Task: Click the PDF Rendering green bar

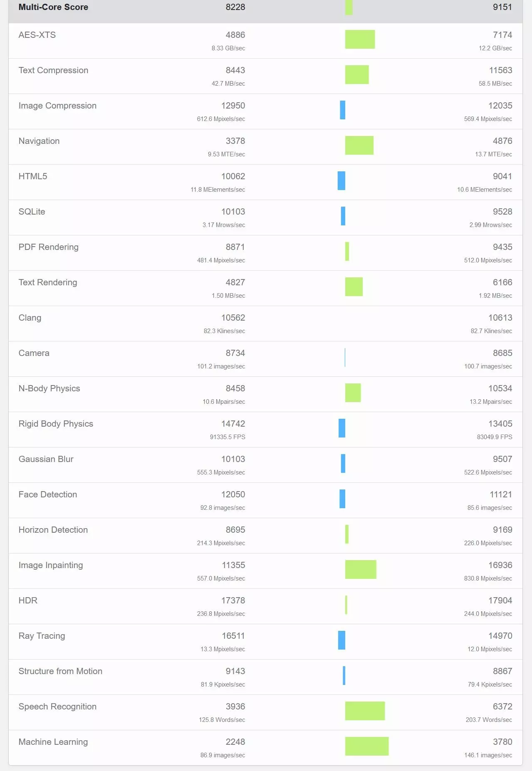Action: 347,251
